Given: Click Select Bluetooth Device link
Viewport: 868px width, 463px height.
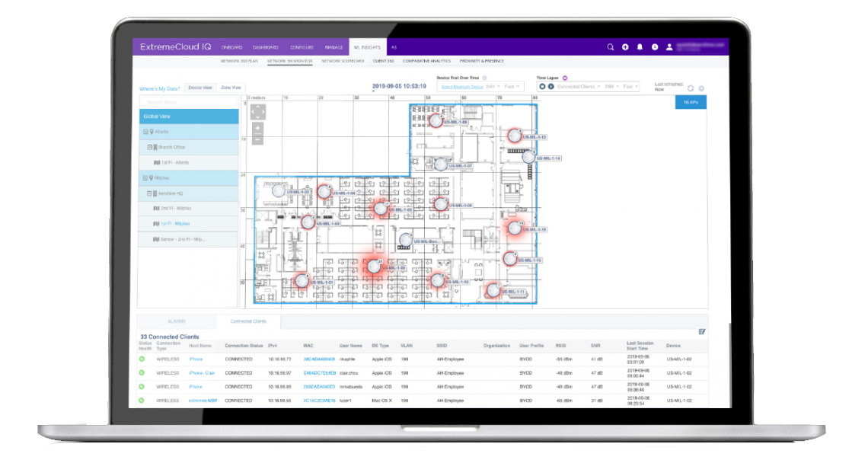Looking at the screenshot, I should coord(462,86).
